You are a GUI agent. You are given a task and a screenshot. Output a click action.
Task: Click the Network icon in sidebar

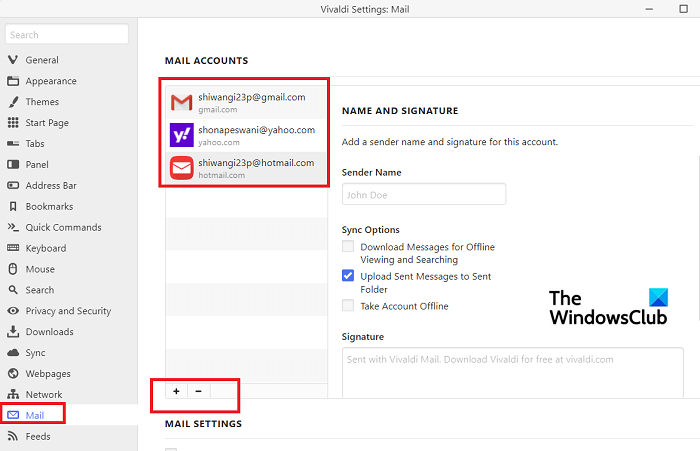[13, 394]
